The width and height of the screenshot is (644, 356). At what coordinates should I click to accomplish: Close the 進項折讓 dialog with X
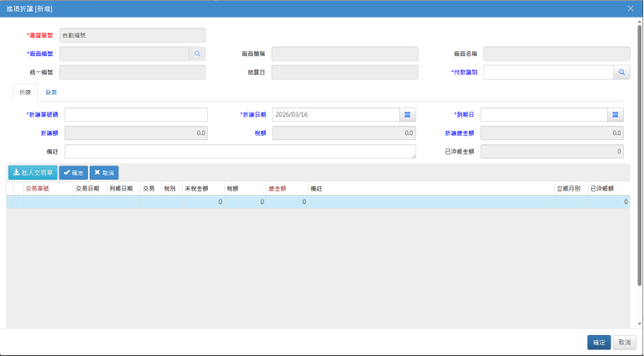pyautogui.click(x=631, y=8)
